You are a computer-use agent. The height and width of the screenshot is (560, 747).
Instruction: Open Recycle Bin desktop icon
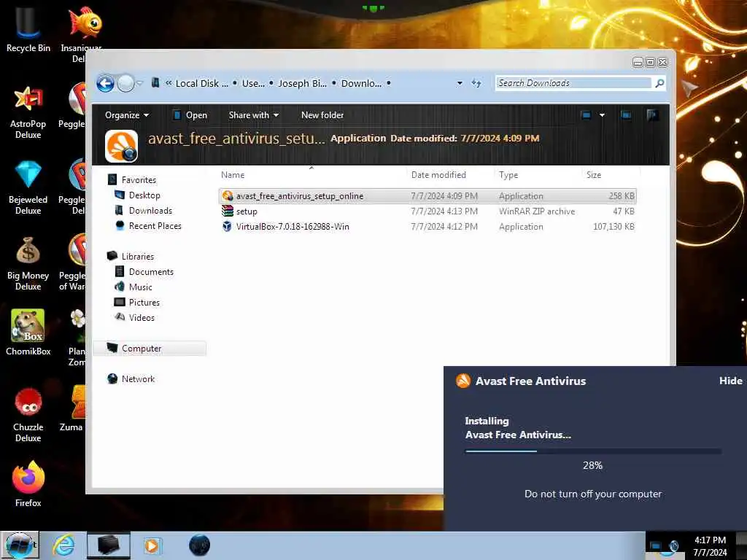click(x=28, y=28)
